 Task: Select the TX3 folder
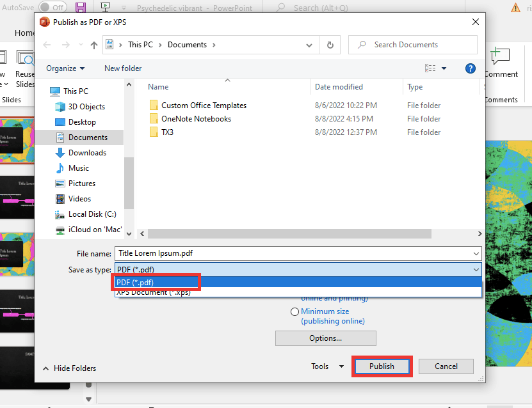click(x=161, y=132)
